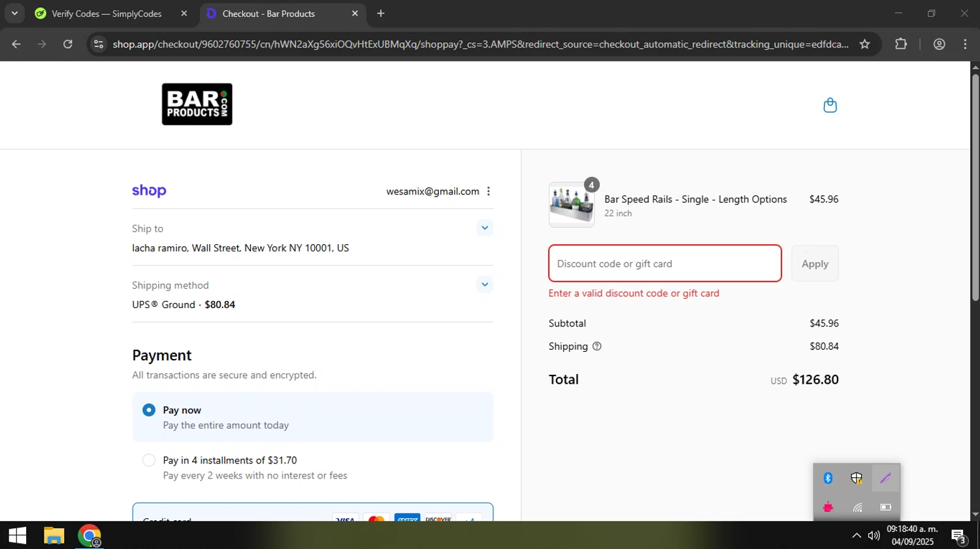
Task: Click the shipping info question mark icon
Action: point(596,347)
